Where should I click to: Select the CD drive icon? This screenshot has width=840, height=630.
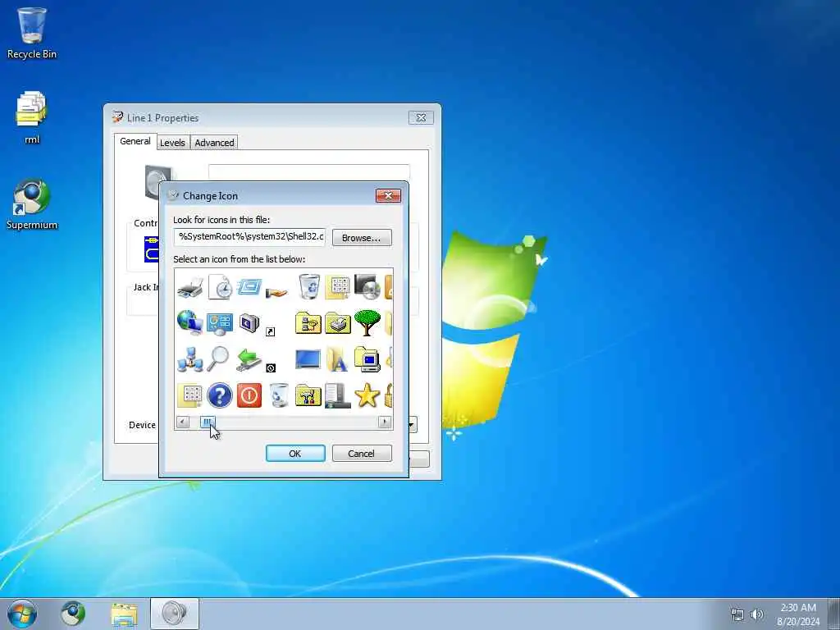[x=367, y=286]
